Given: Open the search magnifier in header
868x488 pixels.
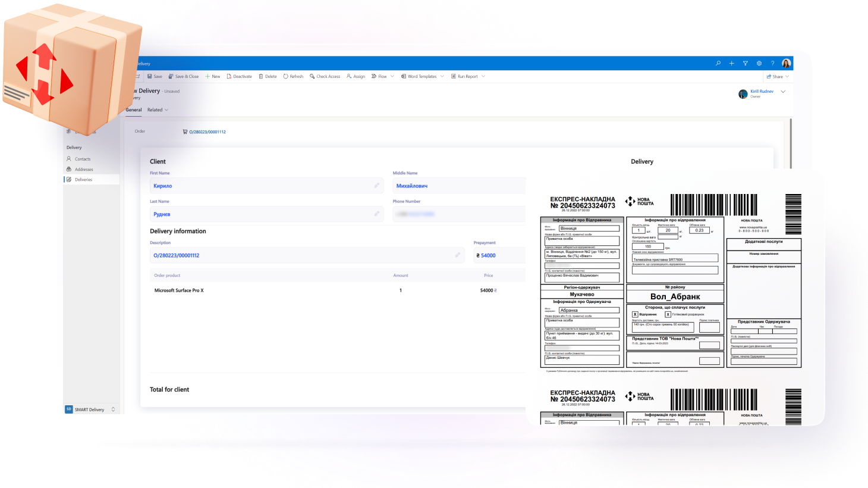Looking at the screenshot, I should 718,63.
